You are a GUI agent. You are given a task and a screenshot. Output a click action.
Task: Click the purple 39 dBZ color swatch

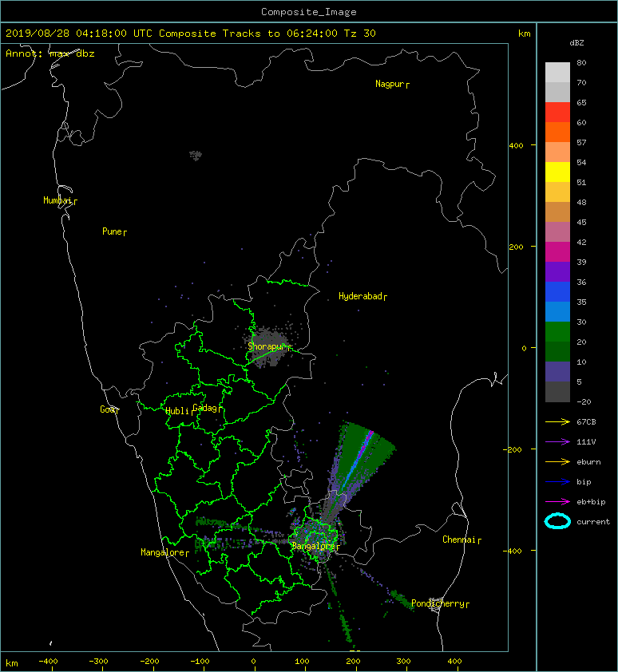tap(557, 272)
